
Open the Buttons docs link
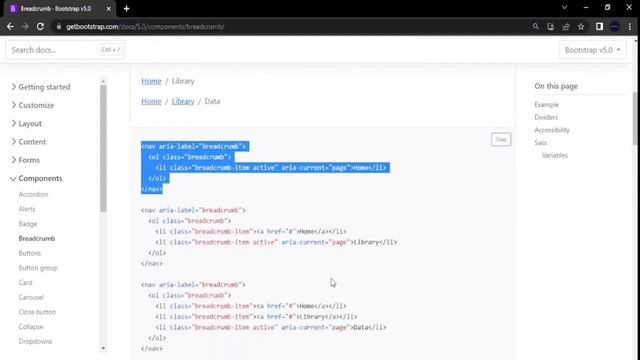[x=30, y=253]
